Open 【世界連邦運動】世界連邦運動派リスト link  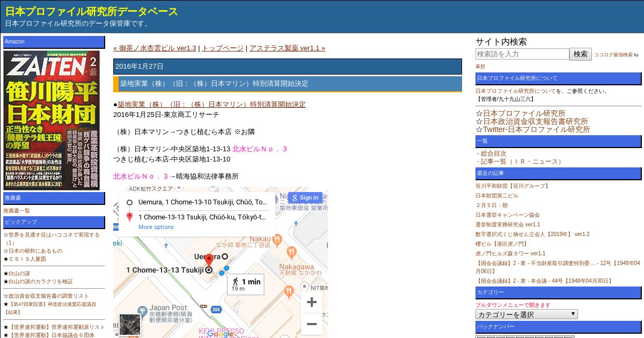tap(57, 327)
